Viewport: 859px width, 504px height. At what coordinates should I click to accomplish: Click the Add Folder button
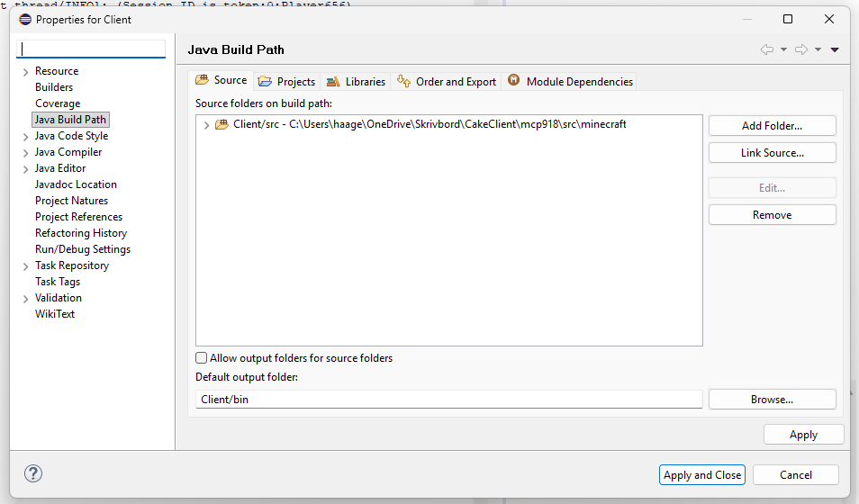click(772, 125)
